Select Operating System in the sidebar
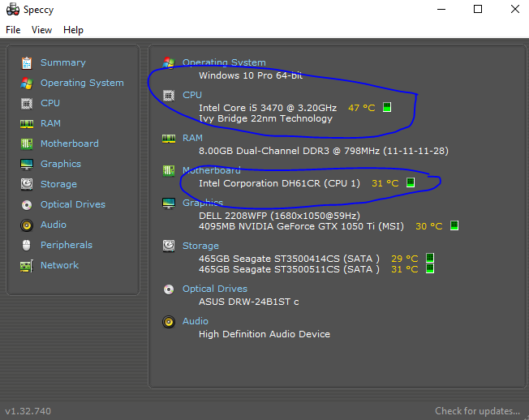 [x=82, y=83]
